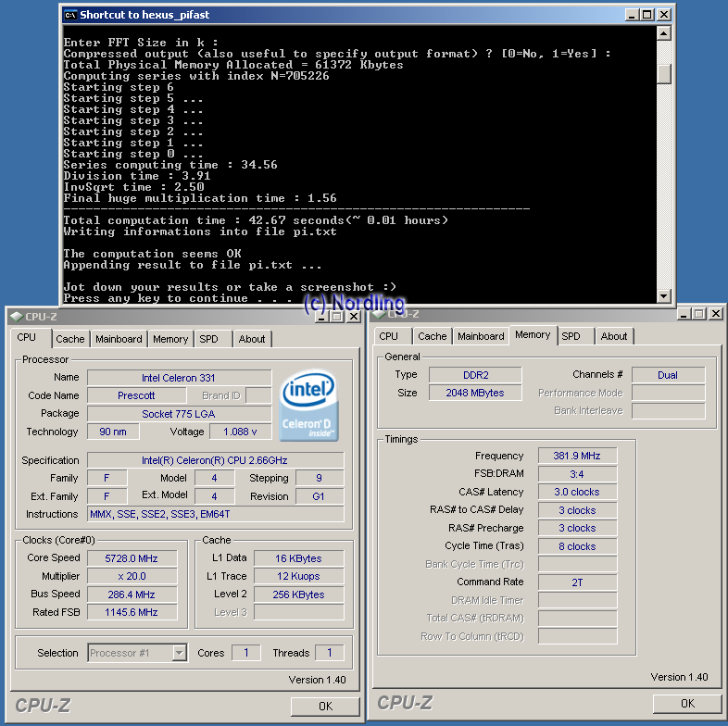The image size is (728, 726).
Task: Minimize the right CPU-Z Memory window
Action: pos(683,314)
